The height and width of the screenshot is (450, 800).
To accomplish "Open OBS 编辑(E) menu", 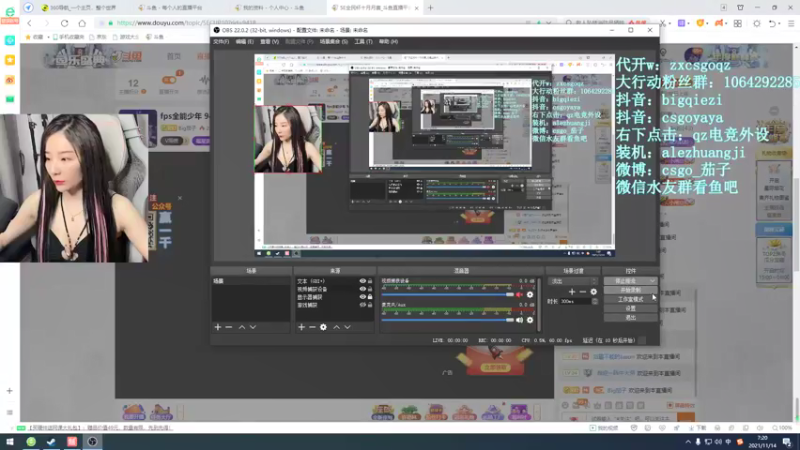I will tap(244, 42).
